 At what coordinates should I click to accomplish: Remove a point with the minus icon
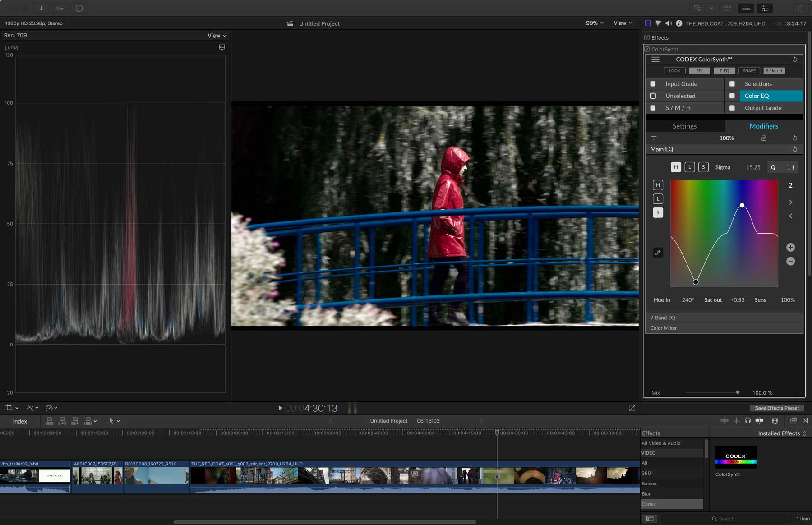(x=790, y=261)
